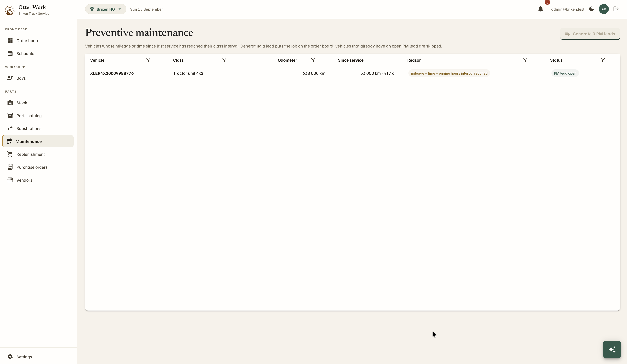Click the Sun 13 September date
627x364 pixels.
coord(147,9)
